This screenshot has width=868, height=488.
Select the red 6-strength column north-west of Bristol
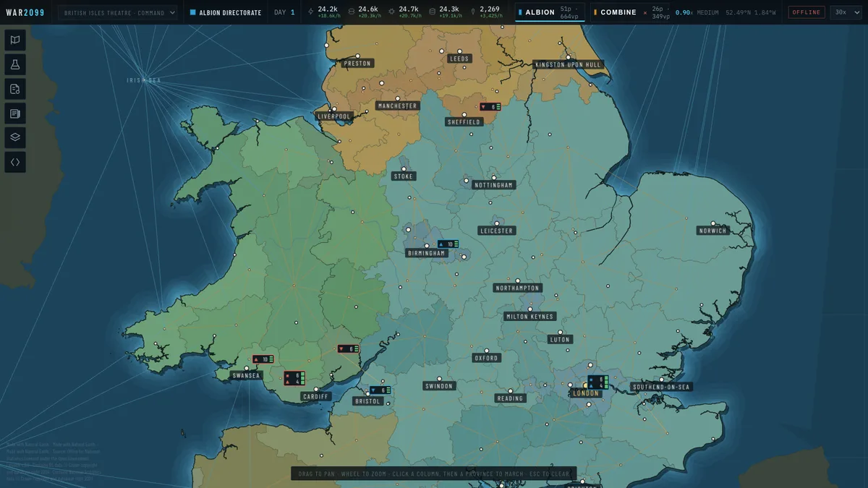point(349,349)
